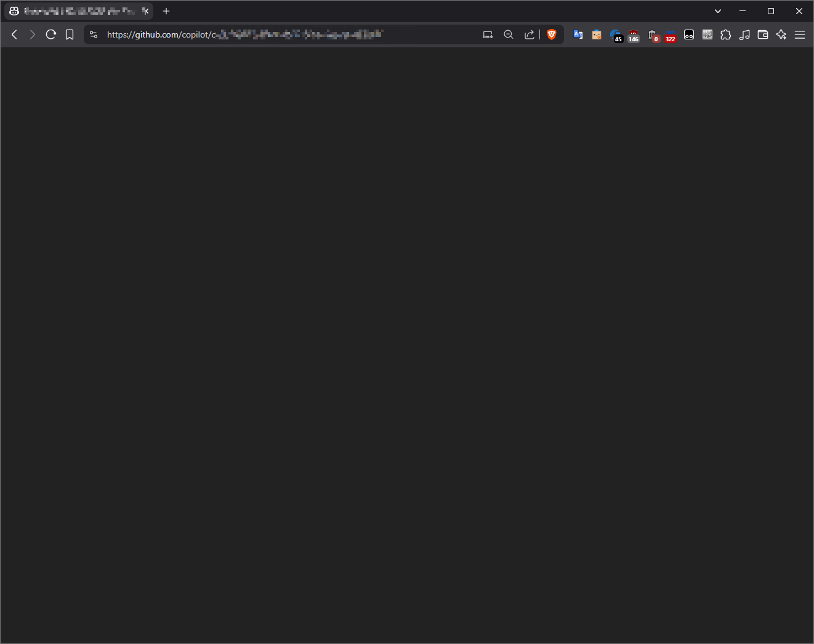Open the Brave Shields panel
Screen dimensions: 814x644
(552, 34)
